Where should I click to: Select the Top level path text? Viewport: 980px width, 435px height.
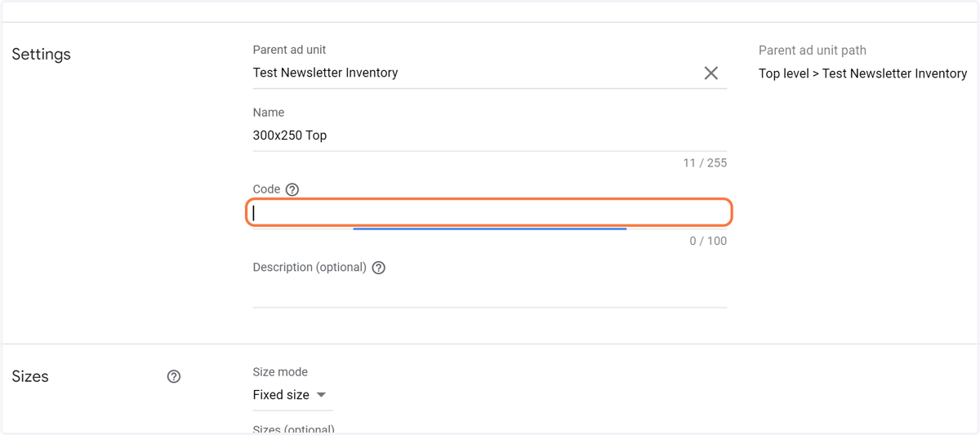tap(784, 73)
